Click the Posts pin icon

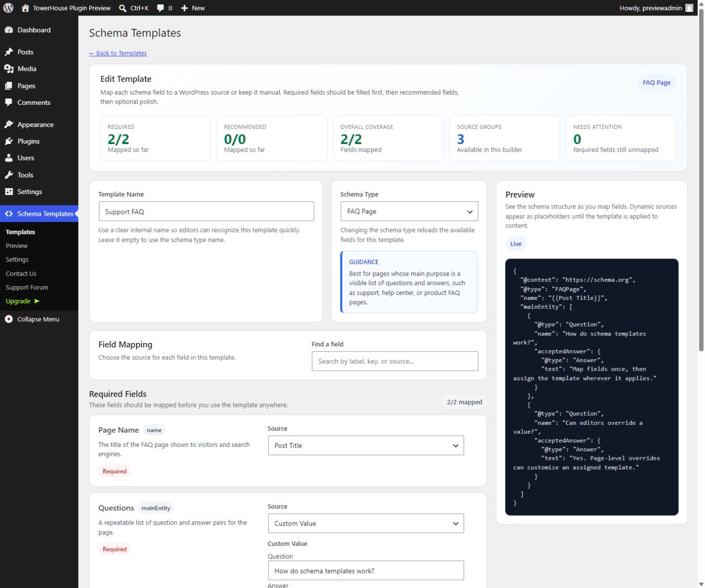pos(9,52)
